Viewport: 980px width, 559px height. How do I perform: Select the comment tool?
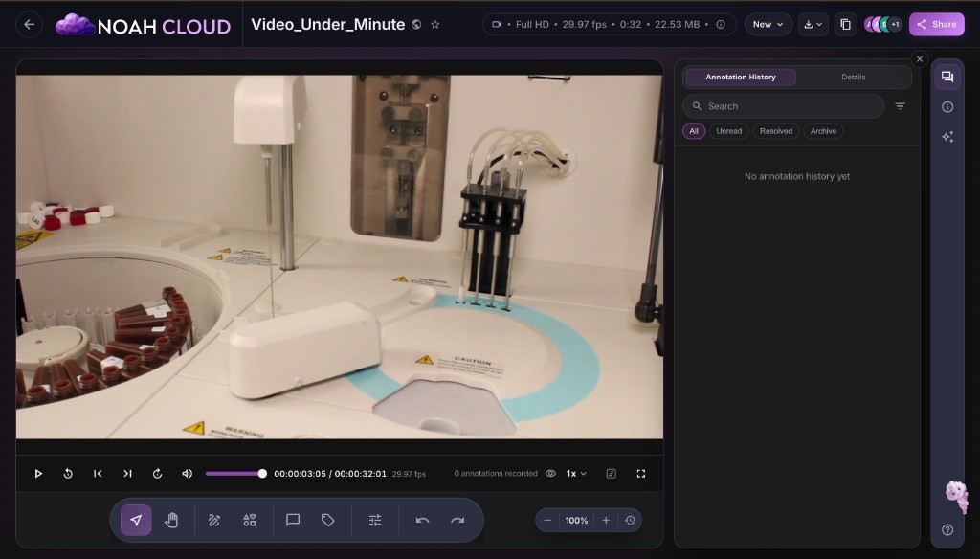pyautogui.click(x=293, y=520)
